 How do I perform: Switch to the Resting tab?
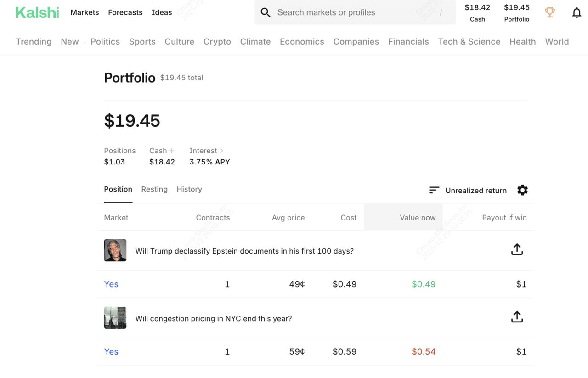click(154, 189)
